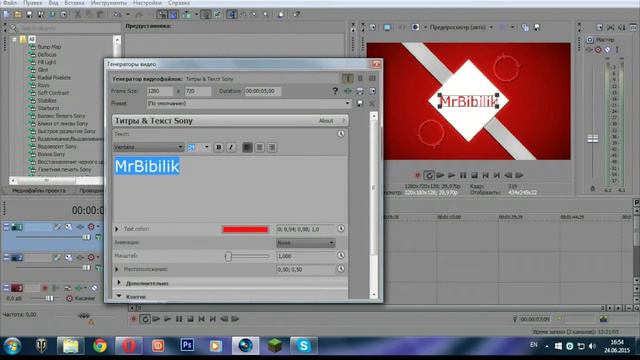The height and width of the screenshot is (360, 640).
Task: Toggle animation clock for Масштаб
Action: (341, 256)
